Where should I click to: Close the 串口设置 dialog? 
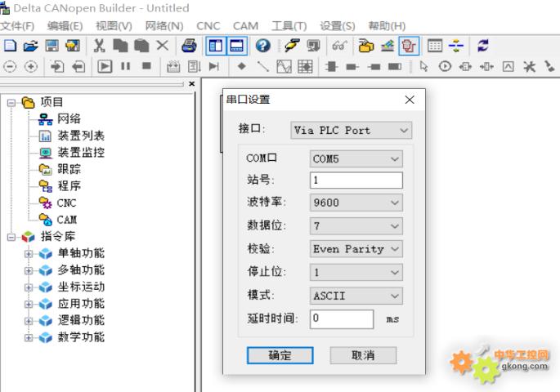410,100
